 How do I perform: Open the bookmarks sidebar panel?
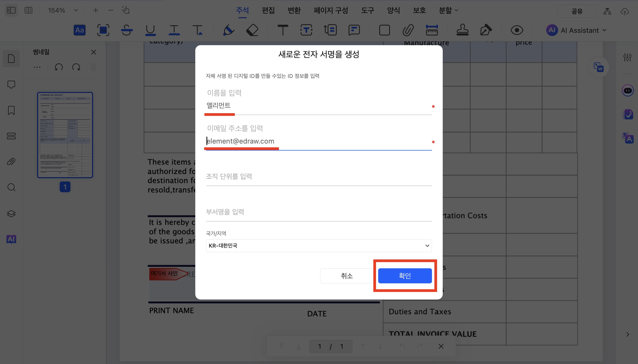pos(11,110)
